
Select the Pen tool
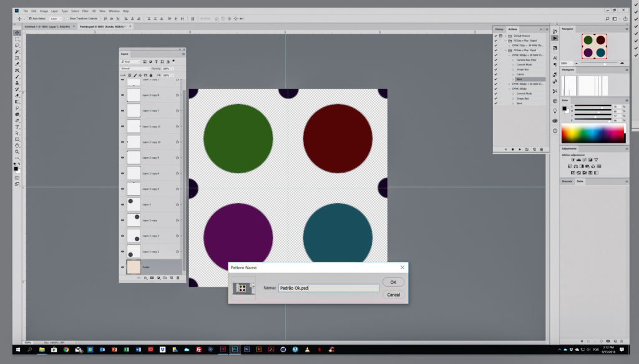pos(17,120)
